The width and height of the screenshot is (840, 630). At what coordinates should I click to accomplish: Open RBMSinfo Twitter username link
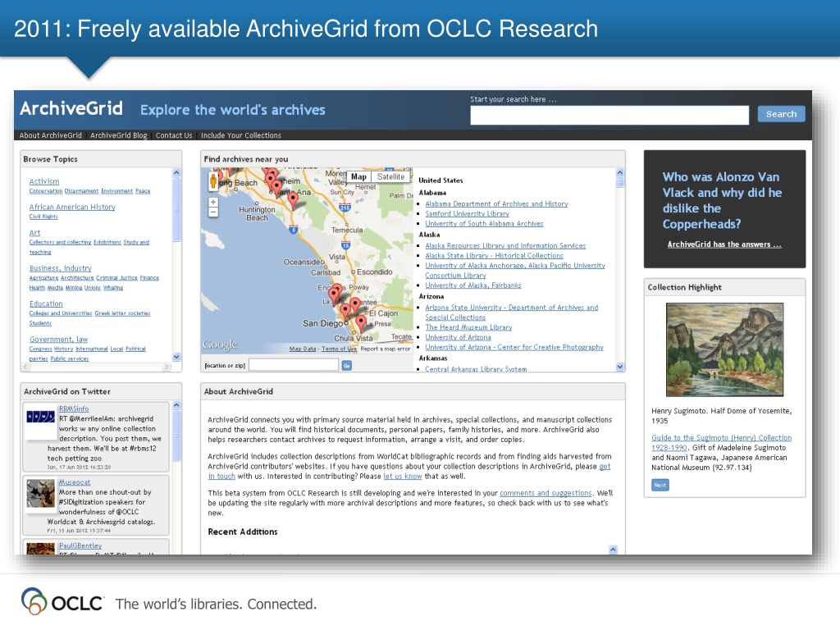click(x=74, y=409)
